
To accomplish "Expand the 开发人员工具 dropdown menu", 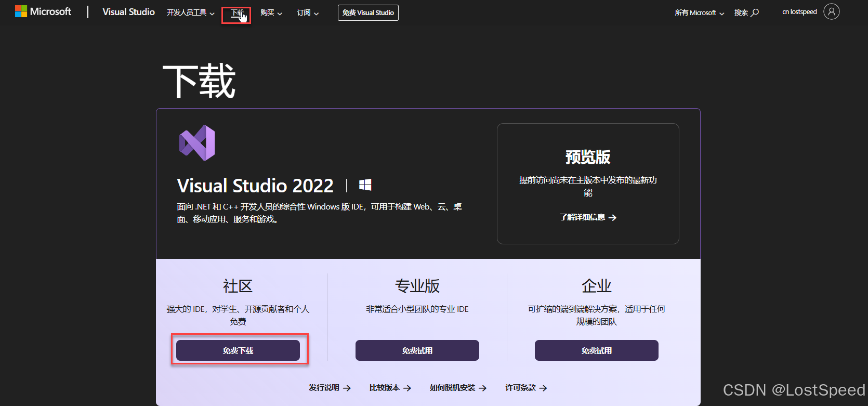I will [x=190, y=12].
